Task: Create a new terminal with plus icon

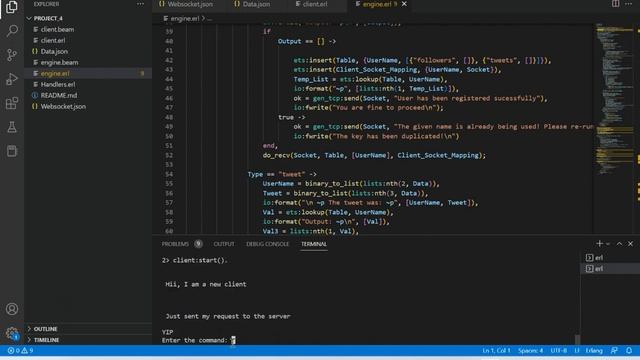Action: pos(599,244)
